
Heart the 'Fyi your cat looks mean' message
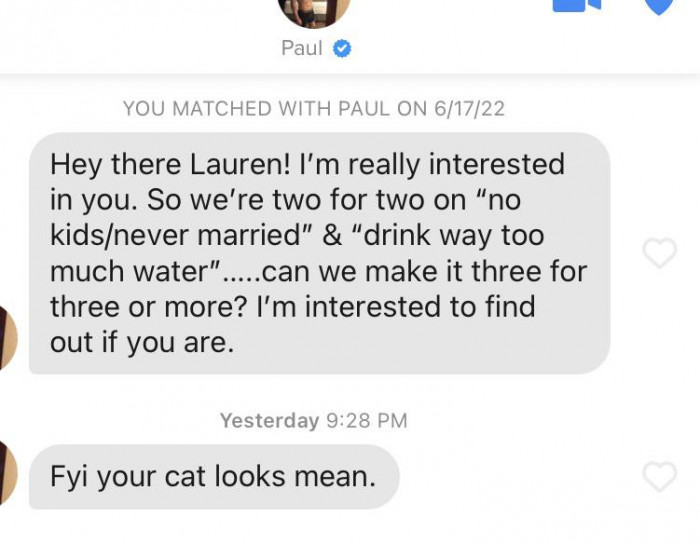(x=659, y=476)
